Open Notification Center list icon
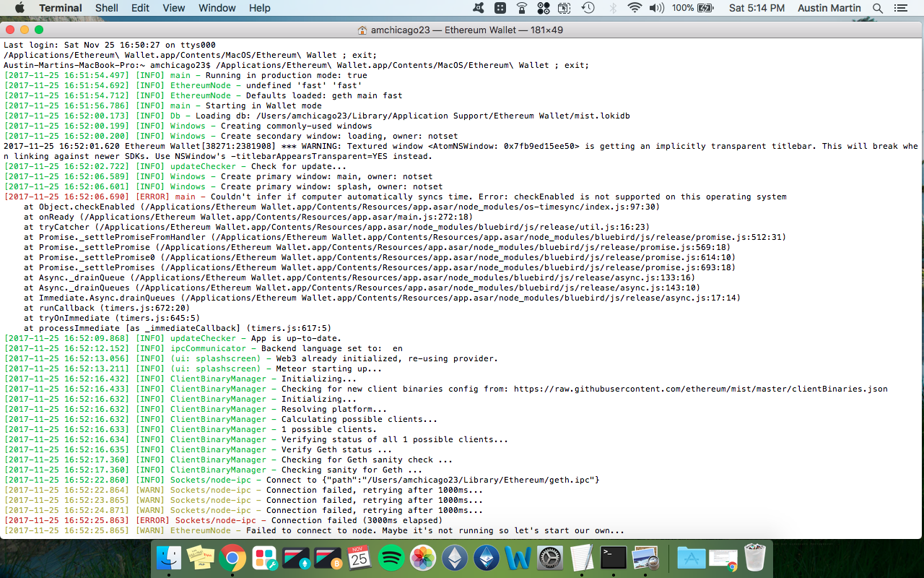924x578 pixels. [902, 8]
